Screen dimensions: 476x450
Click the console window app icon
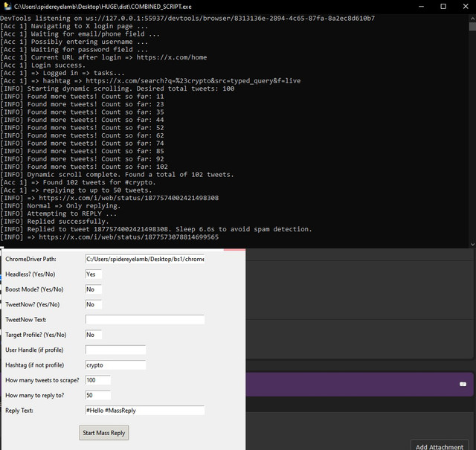7,6
